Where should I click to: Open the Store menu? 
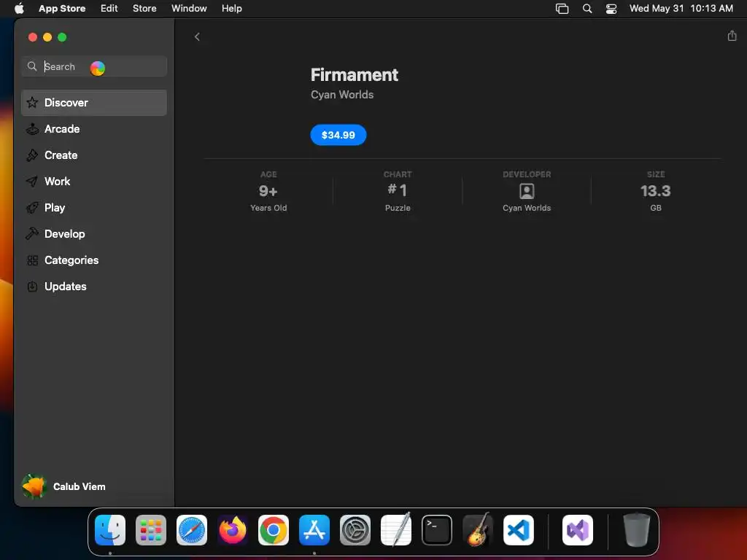pyautogui.click(x=144, y=8)
